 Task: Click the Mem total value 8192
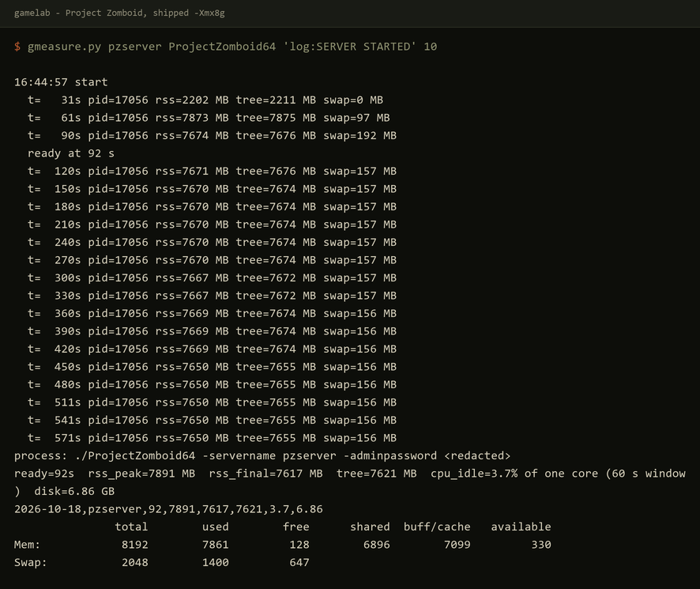point(135,545)
